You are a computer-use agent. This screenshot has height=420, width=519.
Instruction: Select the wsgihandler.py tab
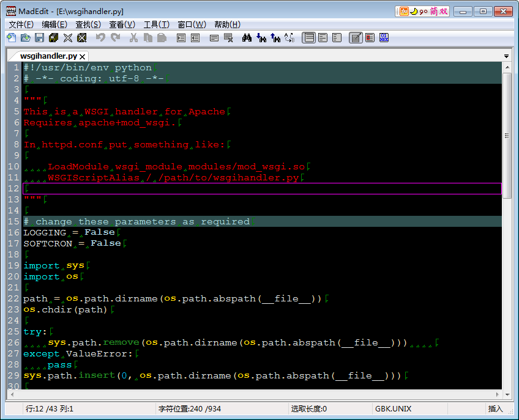tap(48, 56)
